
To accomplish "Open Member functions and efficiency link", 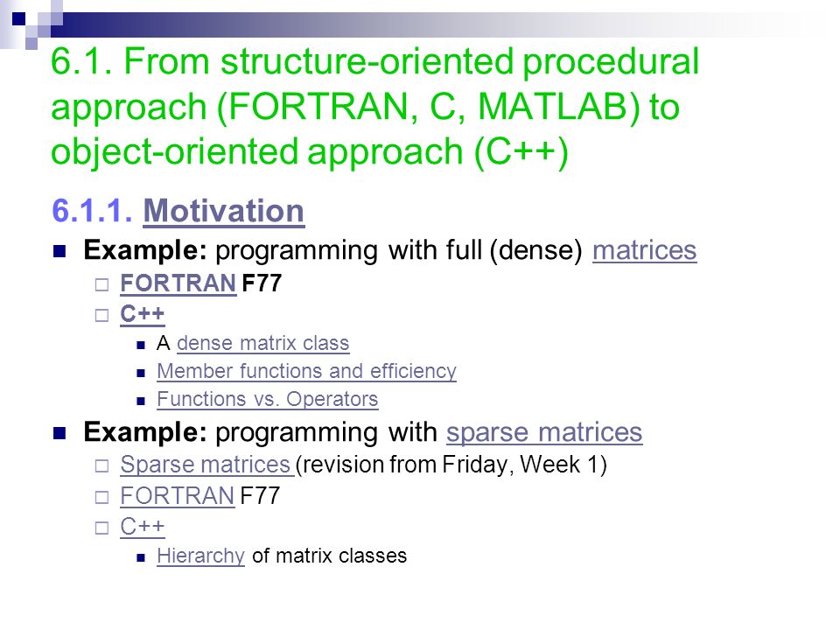I will 306,371.
